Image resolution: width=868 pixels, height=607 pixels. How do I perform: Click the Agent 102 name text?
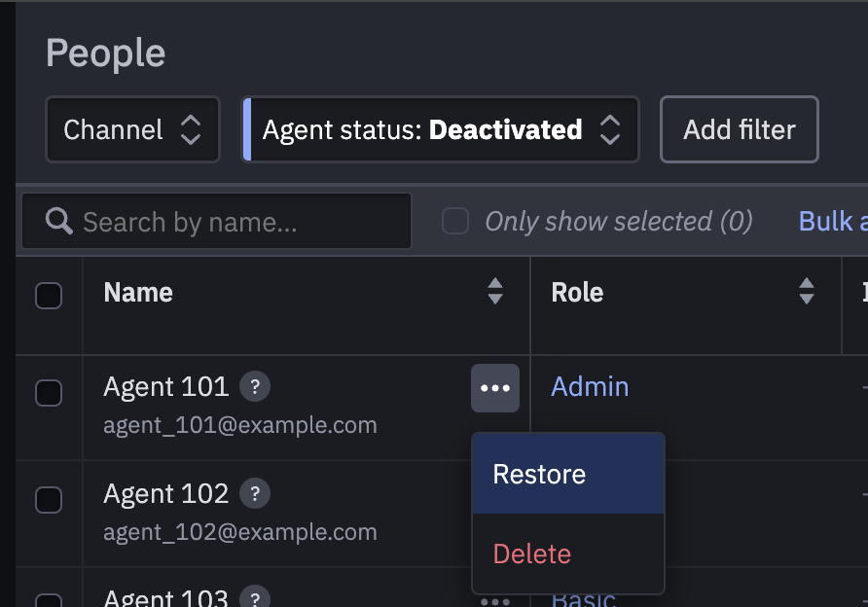[166, 493]
